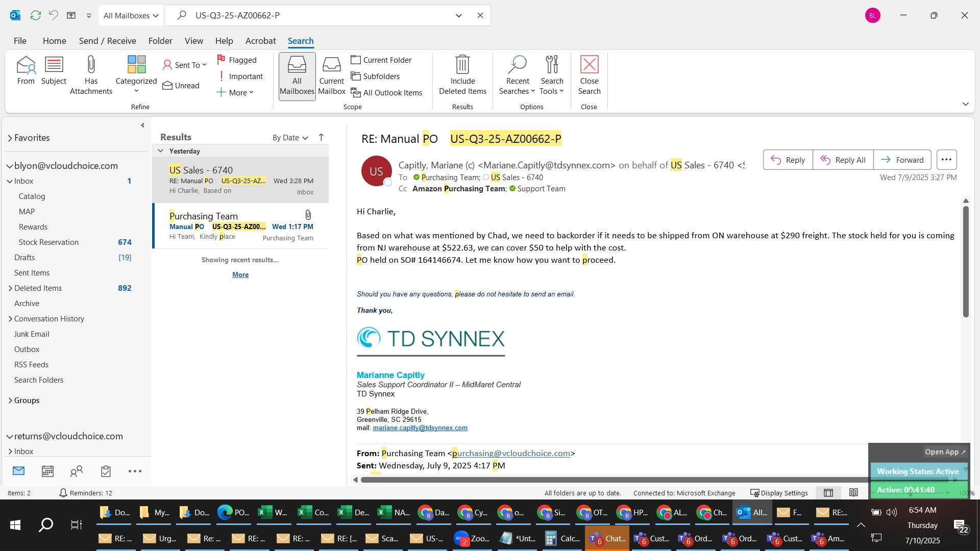The image size is (980, 551).
Task: Customize Quick Access Toolbar arrow
Action: [x=89, y=15]
